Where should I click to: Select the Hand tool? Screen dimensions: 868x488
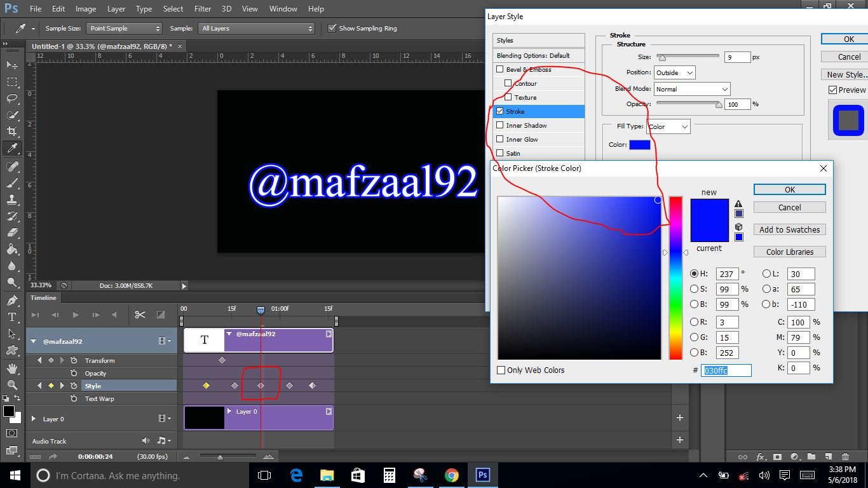pos(12,369)
